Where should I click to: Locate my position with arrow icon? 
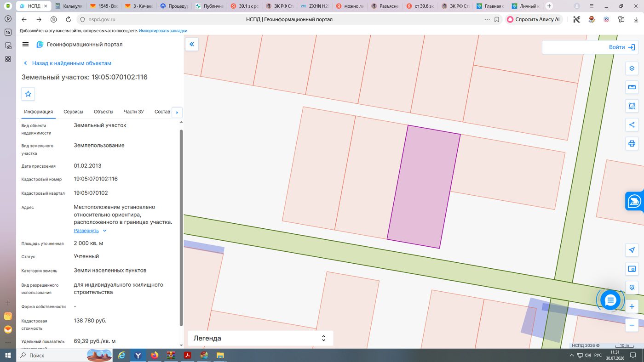pos(632,250)
